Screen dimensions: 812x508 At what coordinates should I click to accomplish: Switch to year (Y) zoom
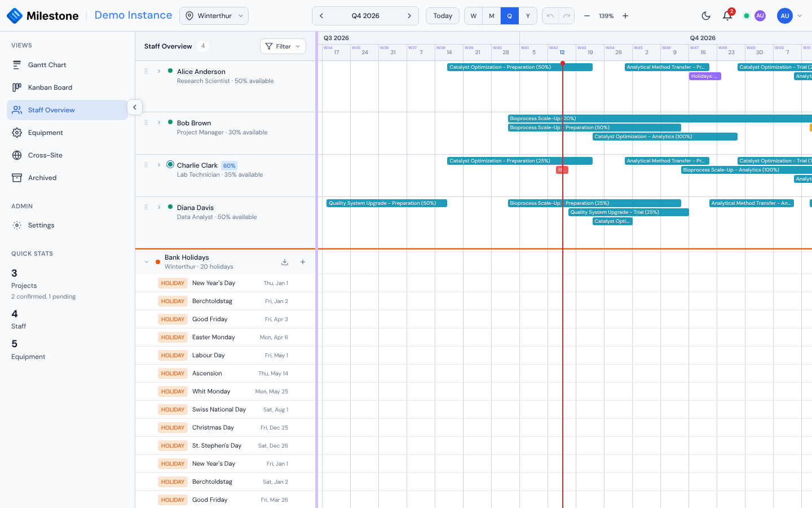(x=528, y=16)
